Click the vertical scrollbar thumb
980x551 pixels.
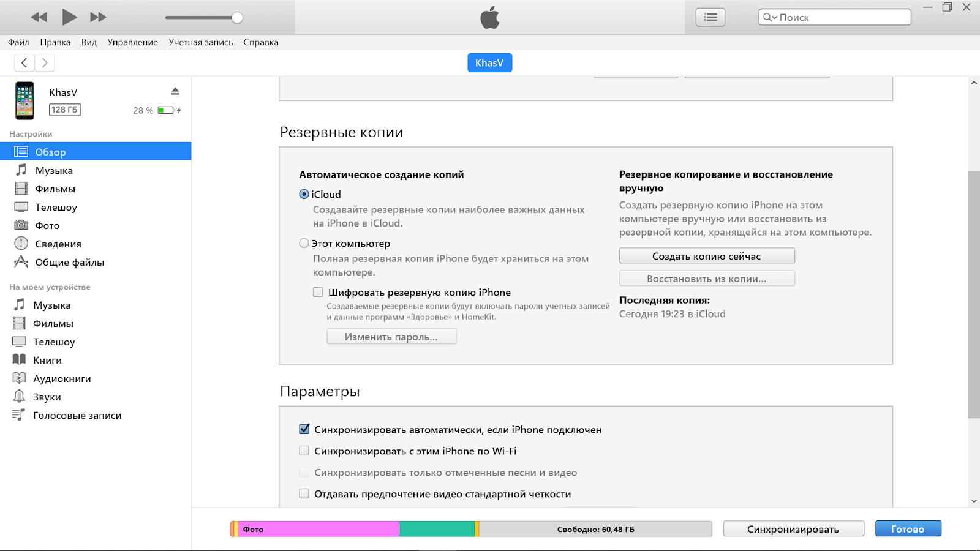point(974,294)
